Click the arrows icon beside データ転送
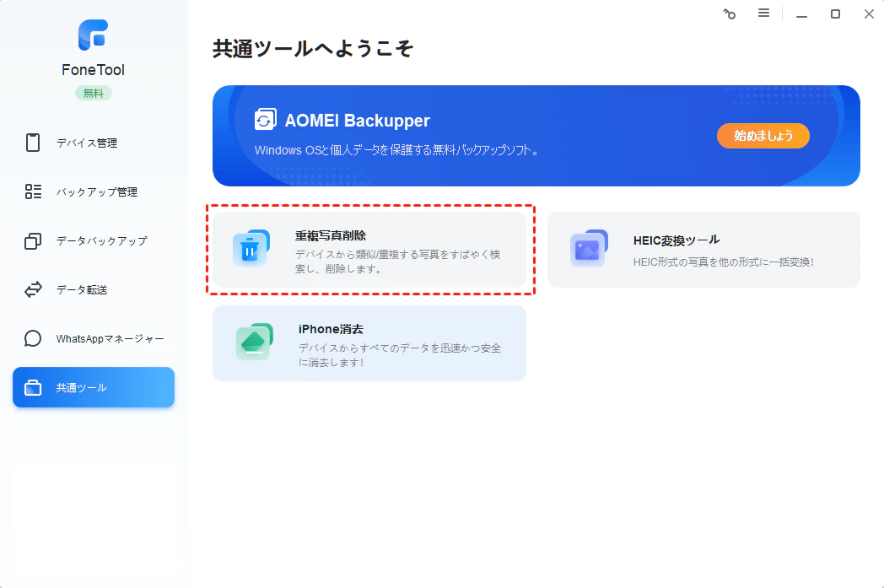 click(33, 289)
